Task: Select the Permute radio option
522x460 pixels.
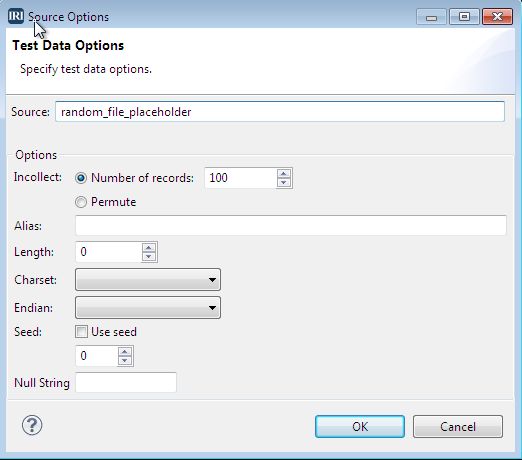Action: pyautogui.click(x=81, y=202)
